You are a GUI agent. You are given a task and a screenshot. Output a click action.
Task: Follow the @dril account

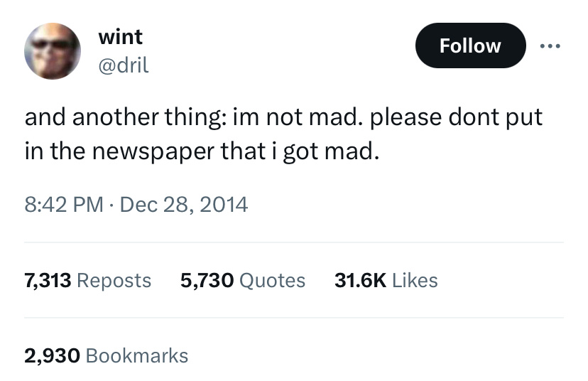(x=470, y=45)
